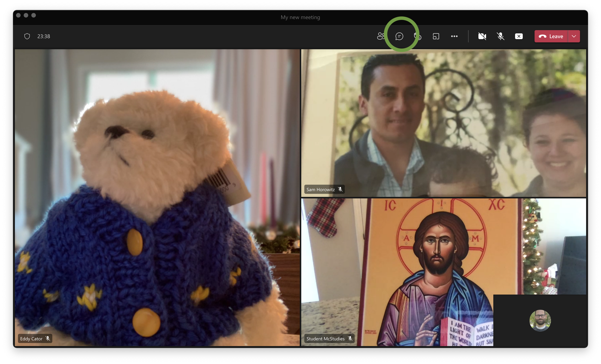Click Sam Horowitz's muted mic icon
601x364 pixels.
click(x=340, y=189)
